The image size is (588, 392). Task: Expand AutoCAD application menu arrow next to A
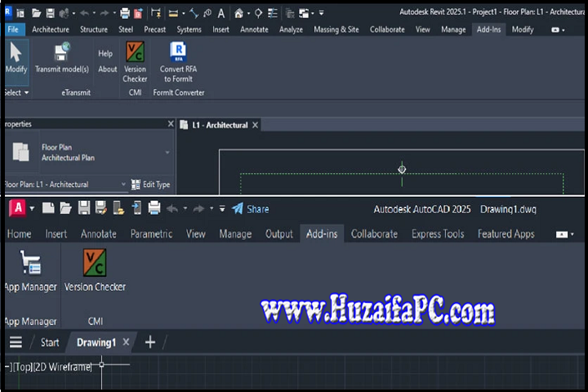pos(32,208)
